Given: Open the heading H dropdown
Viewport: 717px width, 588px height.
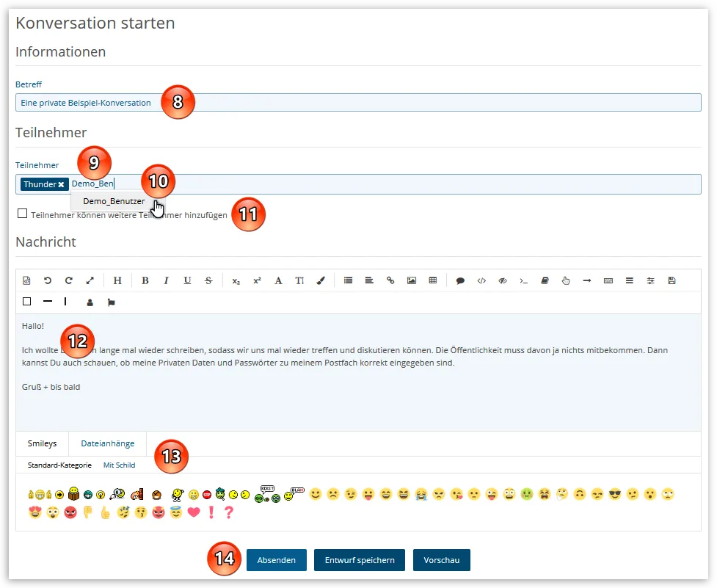Looking at the screenshot, I should click(x=117, y=280).
